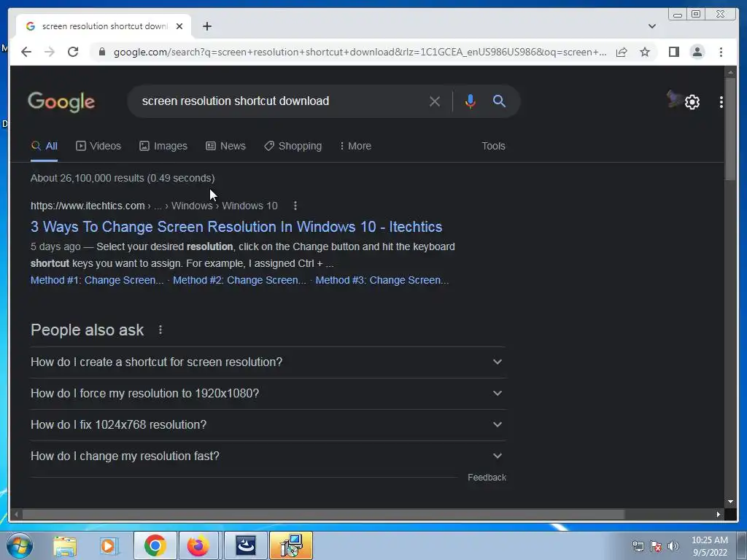
Task: Start voice search with microphone
Action: (x=470, y=101)
